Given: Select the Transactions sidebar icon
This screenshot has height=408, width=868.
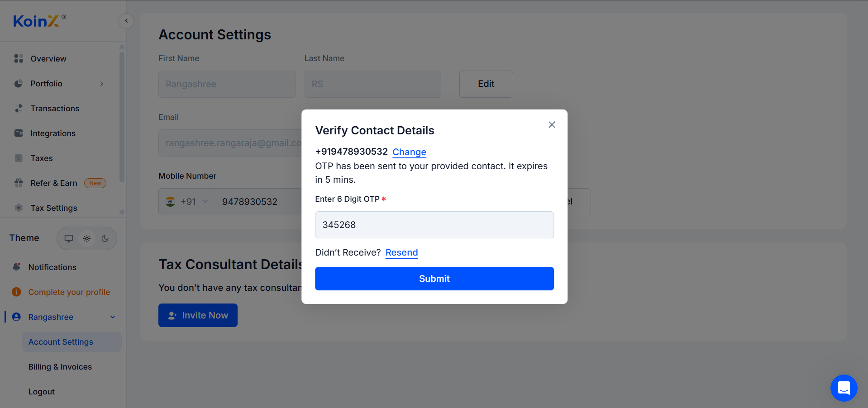Looking at the screenshot, I should [x=19, y=109].
